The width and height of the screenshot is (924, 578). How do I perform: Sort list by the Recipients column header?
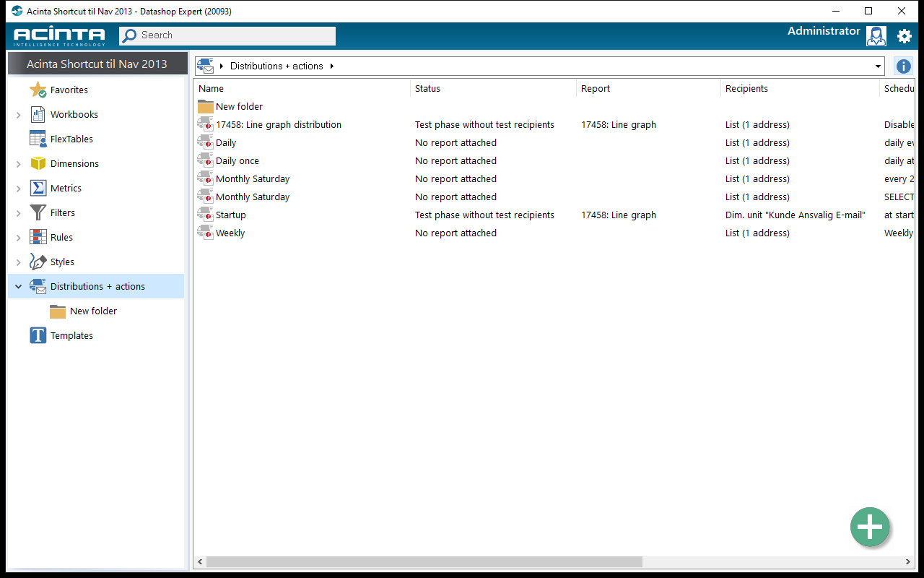801,89
